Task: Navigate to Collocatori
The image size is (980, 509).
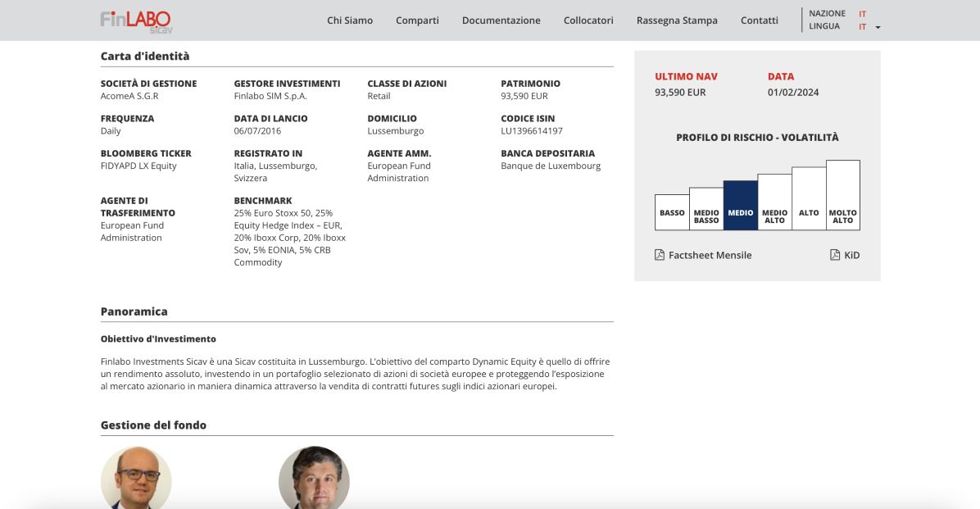Action: 589,20
